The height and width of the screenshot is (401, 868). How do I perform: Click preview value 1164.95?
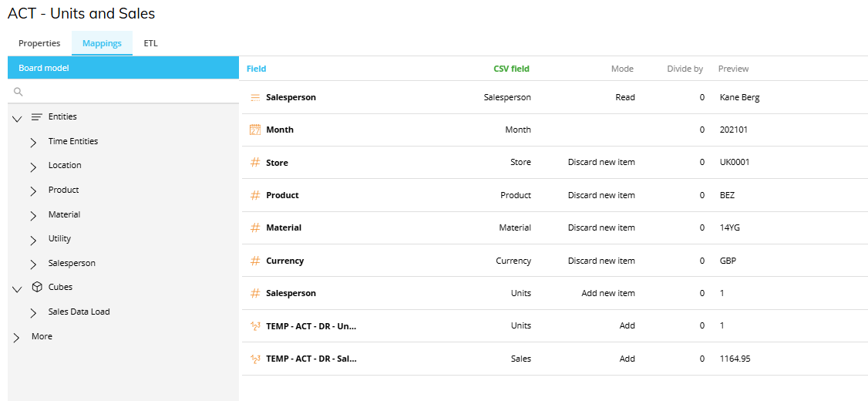tap(735, 359)
